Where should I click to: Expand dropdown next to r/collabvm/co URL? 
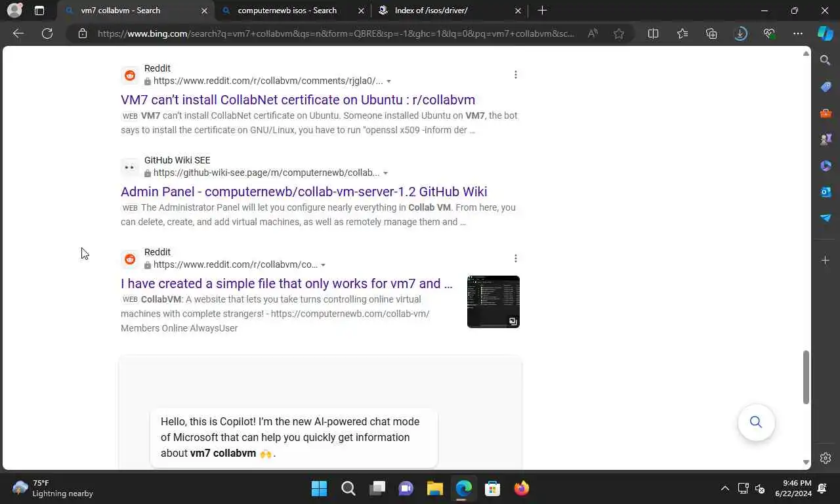pos(323,265)
